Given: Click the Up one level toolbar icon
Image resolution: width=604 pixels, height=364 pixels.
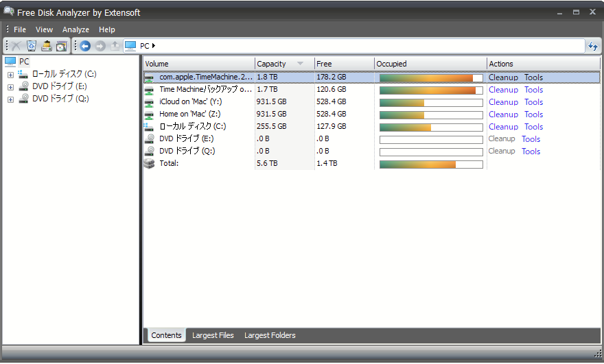Looking at the screenshot, I should click(115, 46).
